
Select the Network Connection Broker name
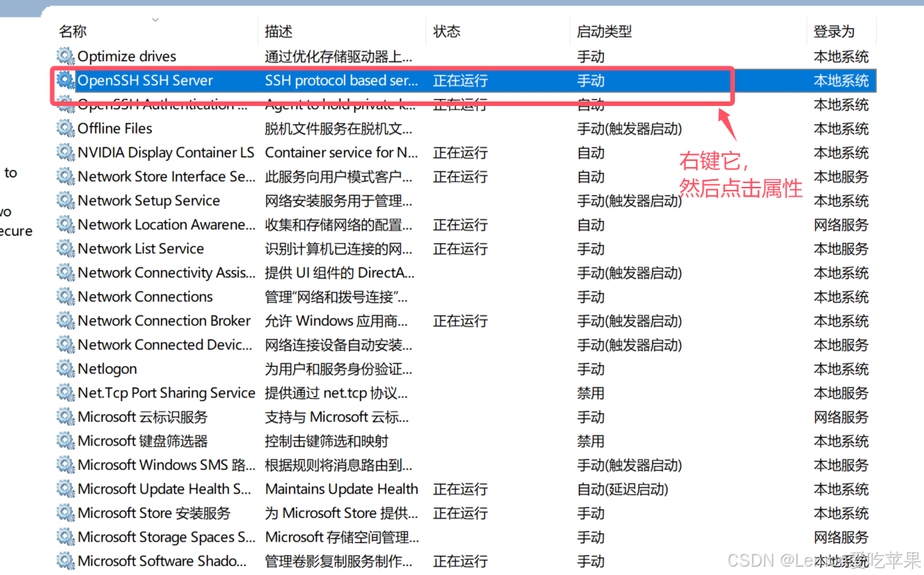[164, 321]
